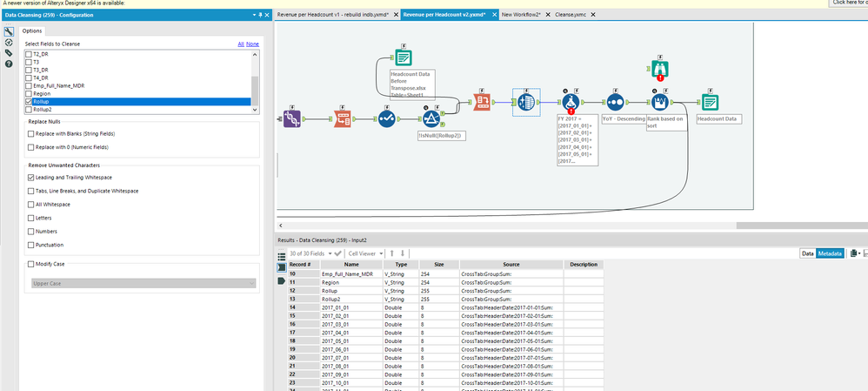Check the Emp_Full_Name_MDR field checkbox
868x391 pixels.
[29, 86]
